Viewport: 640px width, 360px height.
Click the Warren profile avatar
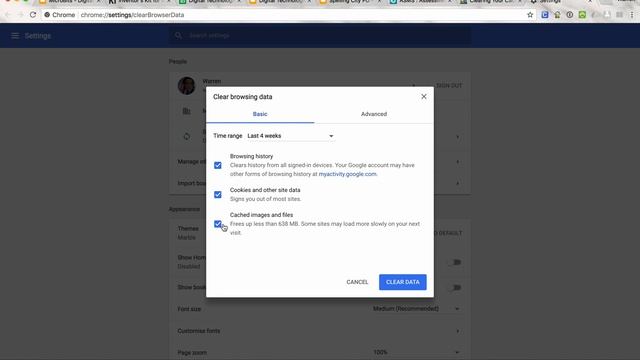tap(187, 86)
